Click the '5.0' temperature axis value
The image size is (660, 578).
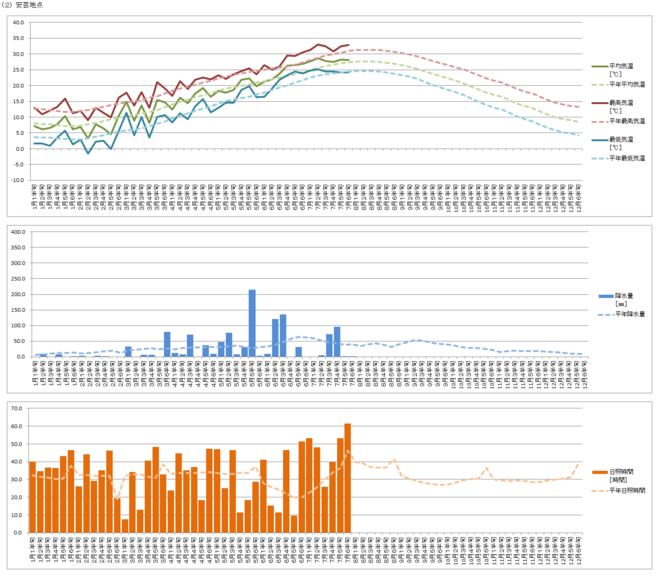pyautogui.click(x=19, y=133)
